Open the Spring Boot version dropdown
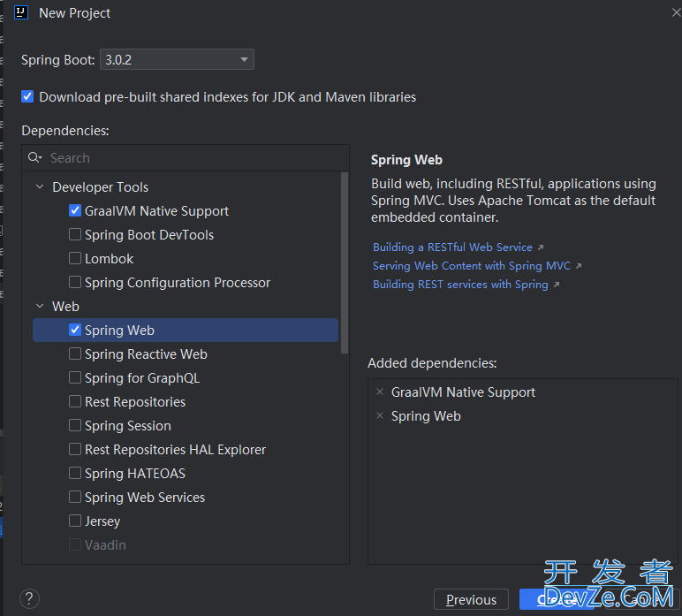Image resolution: width=682 pixels, height=616 pixels. (177, 59)
